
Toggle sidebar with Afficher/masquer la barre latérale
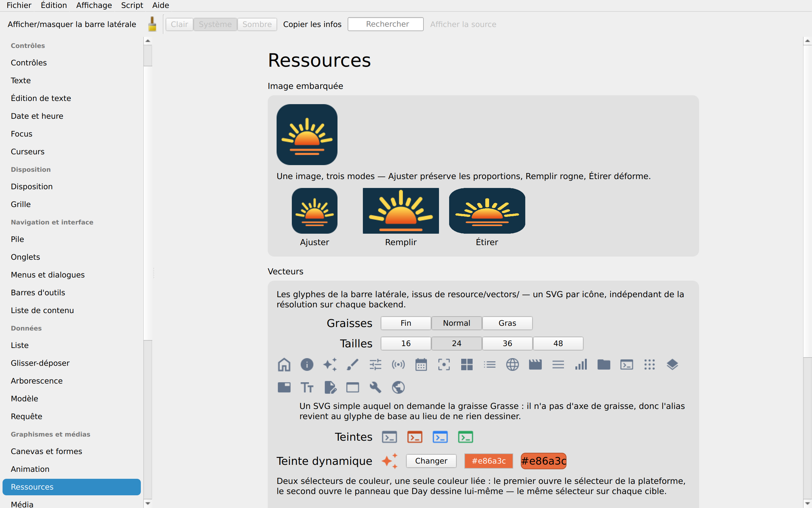pyautogui.click(x=72, y=24)
